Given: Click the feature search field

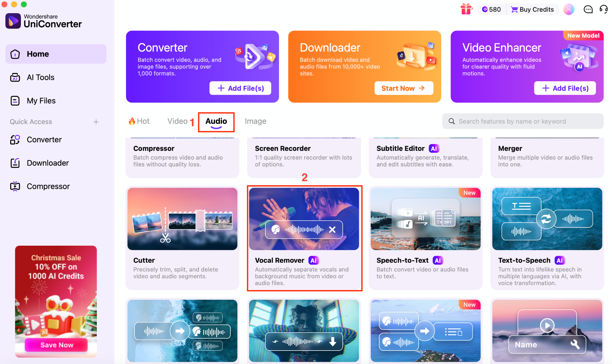Looking at the screenshot, I should [523, 121].
